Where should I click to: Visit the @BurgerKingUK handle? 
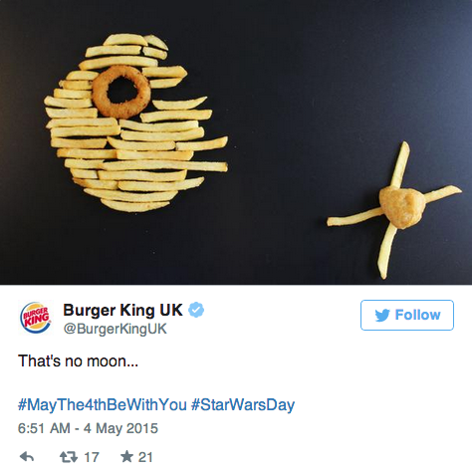pyautogui.click(x=115, y=329)
